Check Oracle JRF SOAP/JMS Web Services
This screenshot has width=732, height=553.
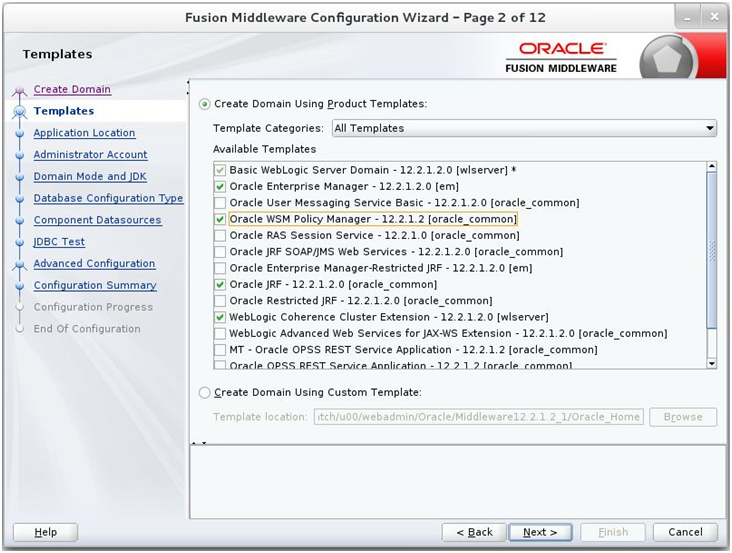pos(220,252)
